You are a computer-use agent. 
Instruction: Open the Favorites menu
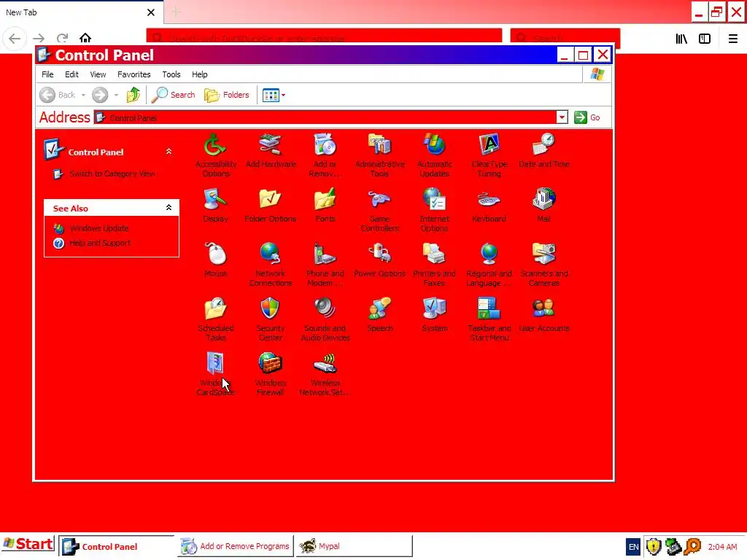[134, 74]
